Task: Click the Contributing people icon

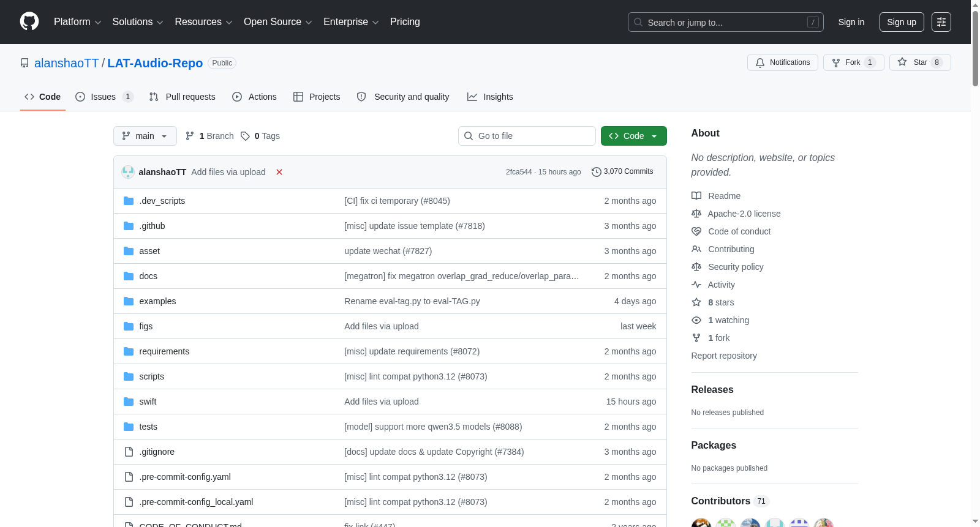Action: [x=696, y=249]
